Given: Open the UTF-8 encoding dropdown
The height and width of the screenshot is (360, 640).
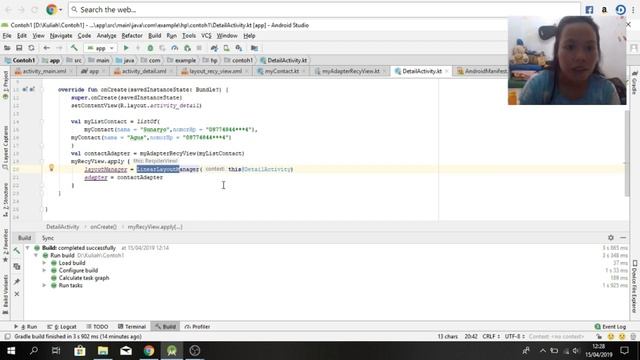Looking at the screenshot, I should (514, 336).
